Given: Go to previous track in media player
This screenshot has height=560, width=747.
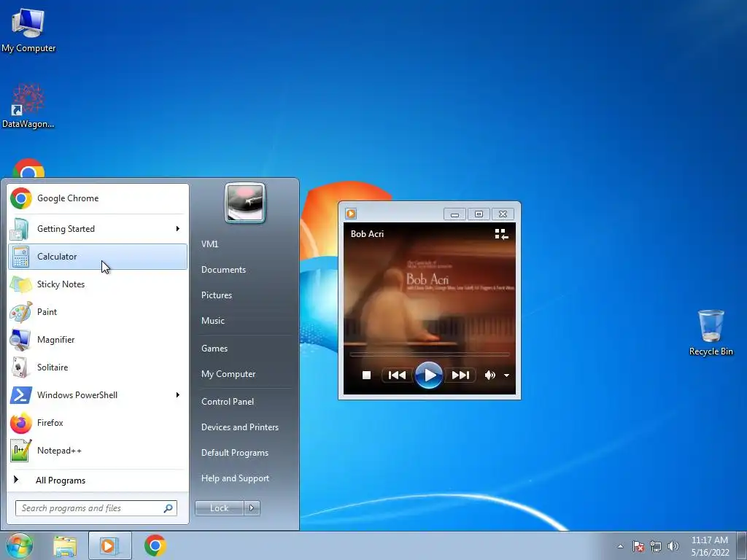Looking at the screenshot, I should tap(397, 376).
